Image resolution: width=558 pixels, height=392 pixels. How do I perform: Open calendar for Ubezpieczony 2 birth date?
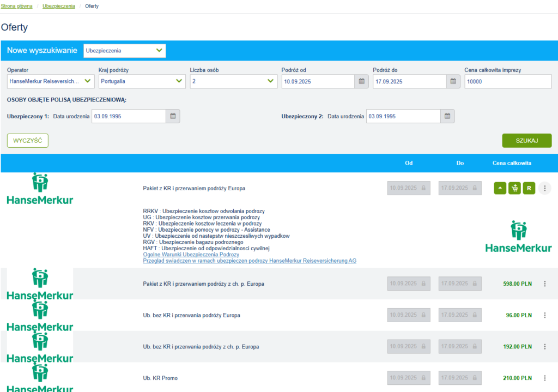(447, 116)
